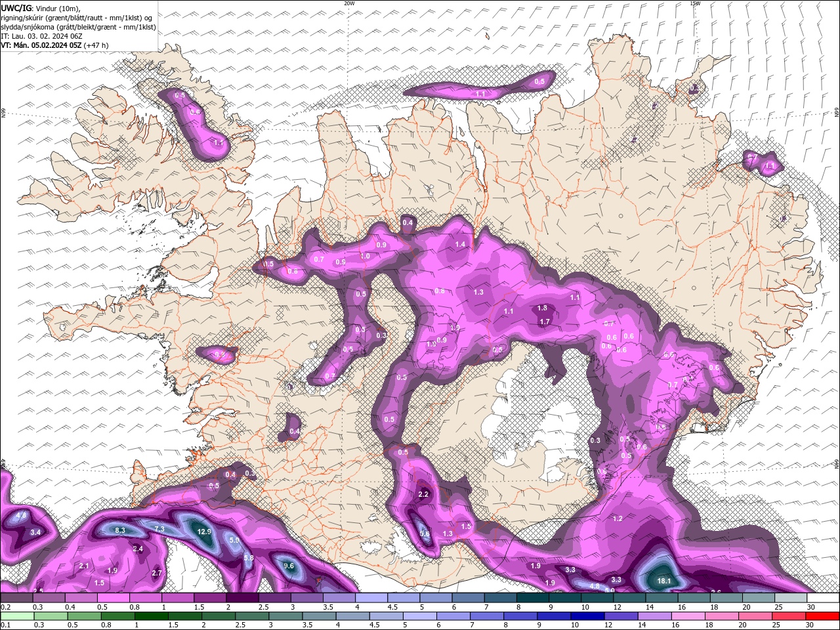Click the 15W longitude label
Image resolution: width=840 pixels, height=630 pixels.
point(695,3)
